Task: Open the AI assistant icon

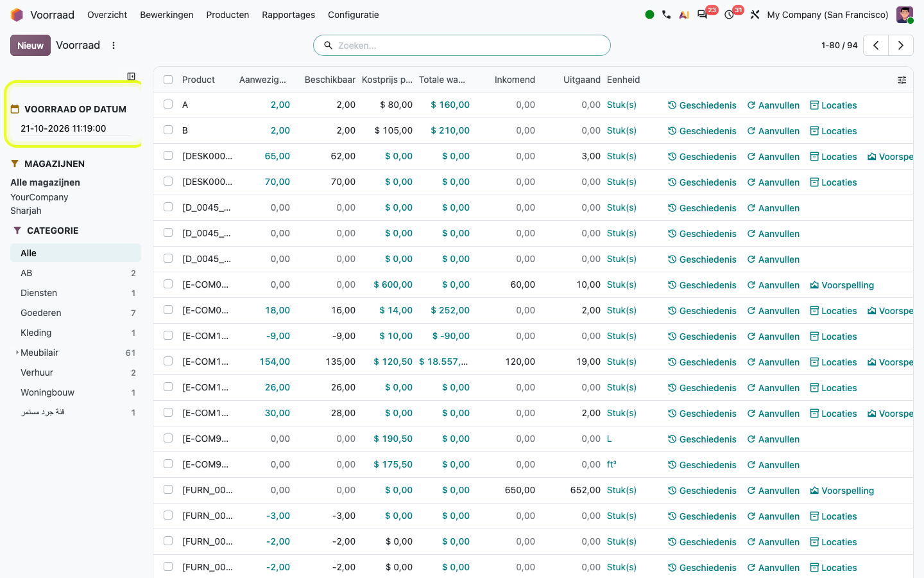Action: coord(684,15)
